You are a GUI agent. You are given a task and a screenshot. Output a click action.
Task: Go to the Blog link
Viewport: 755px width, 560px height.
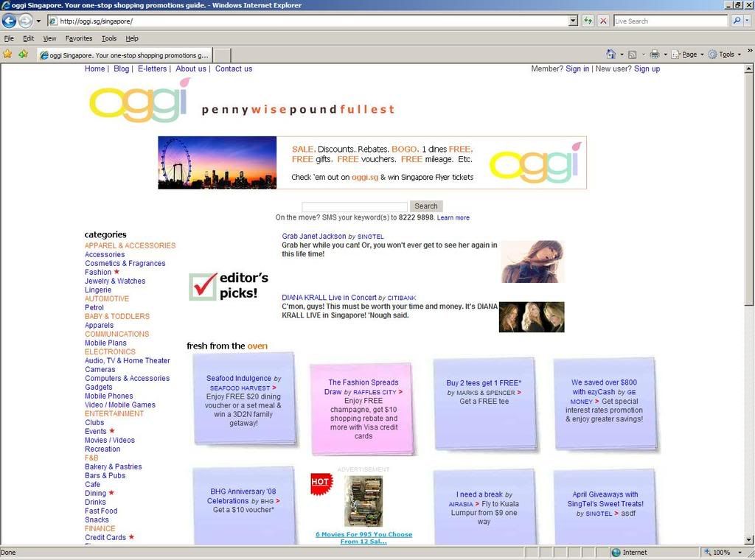click(x=122, y=69)
